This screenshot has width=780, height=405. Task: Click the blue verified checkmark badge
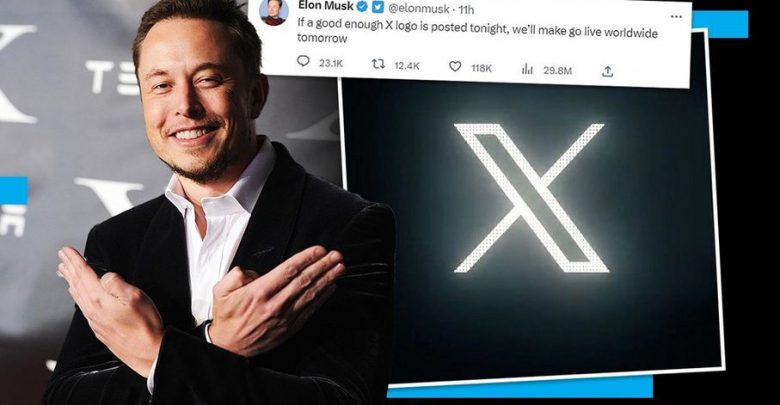363,6
